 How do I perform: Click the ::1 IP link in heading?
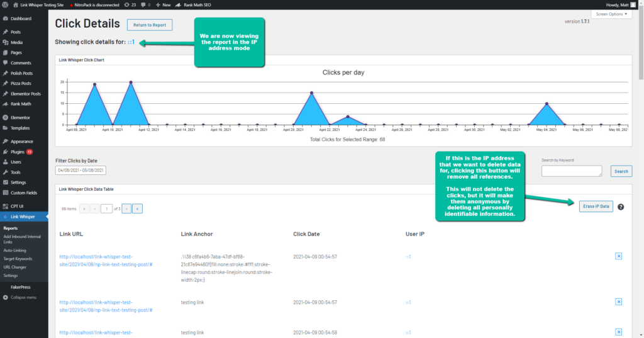click(x=131, y=42)
